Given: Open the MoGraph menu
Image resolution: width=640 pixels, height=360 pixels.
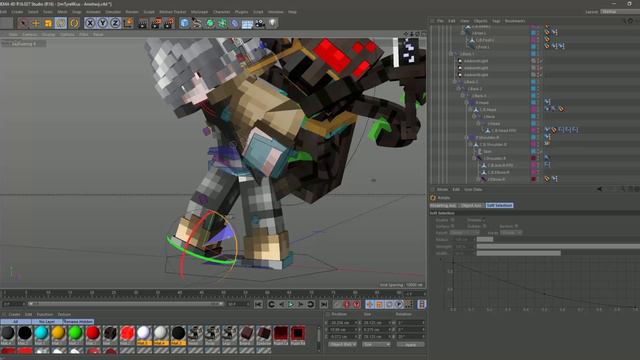Looking at the screenshot, I should click(x=200, y=12).
